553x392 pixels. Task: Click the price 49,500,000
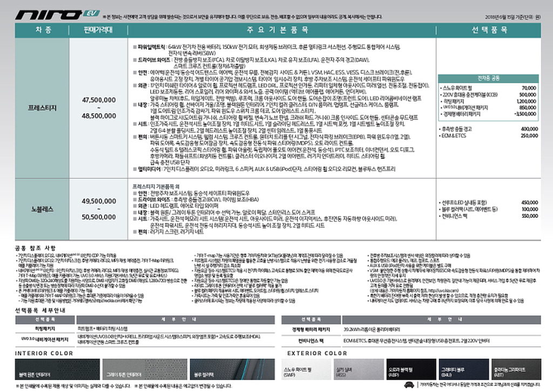click(x=99, y=201)
